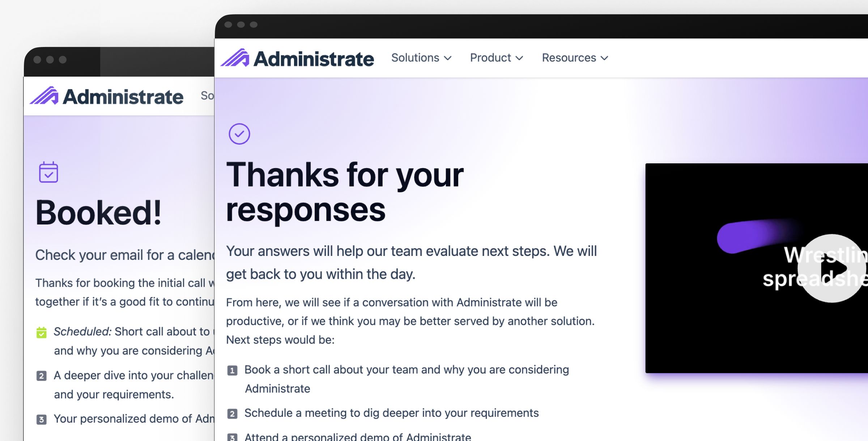Screen dimensions: 868x441
Task: Expand the Product menu
Action: pos(497,58)
